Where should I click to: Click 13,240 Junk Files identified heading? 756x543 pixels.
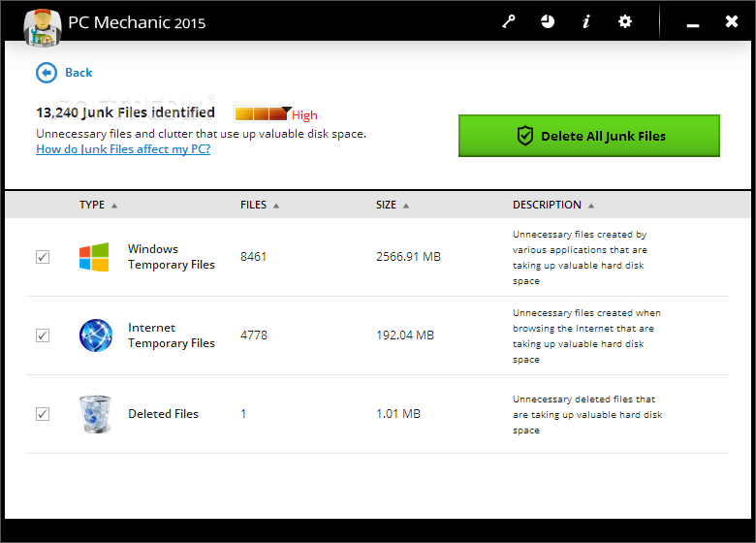(x=125, y=112)
